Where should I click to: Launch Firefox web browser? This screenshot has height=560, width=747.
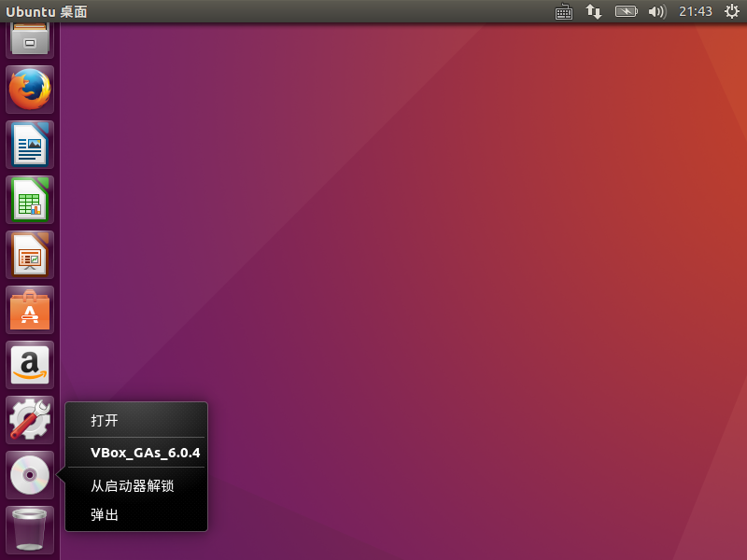click(30, 90)
